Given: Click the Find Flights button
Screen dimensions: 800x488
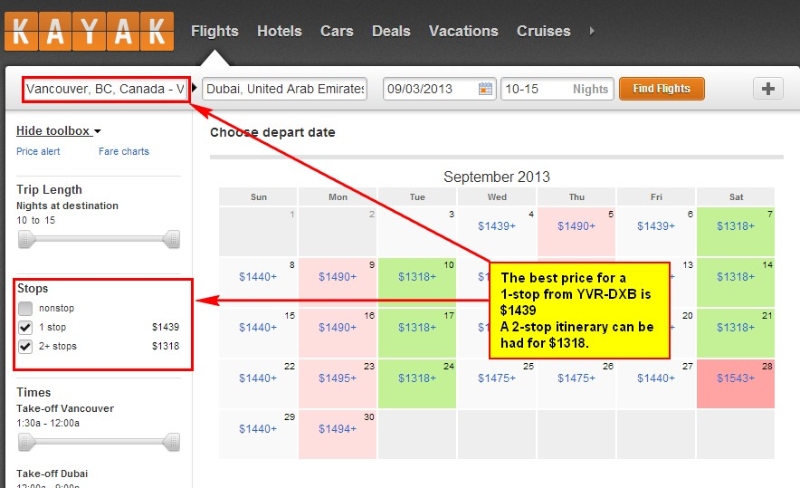Looking at the screenshot, I should 662,89.
